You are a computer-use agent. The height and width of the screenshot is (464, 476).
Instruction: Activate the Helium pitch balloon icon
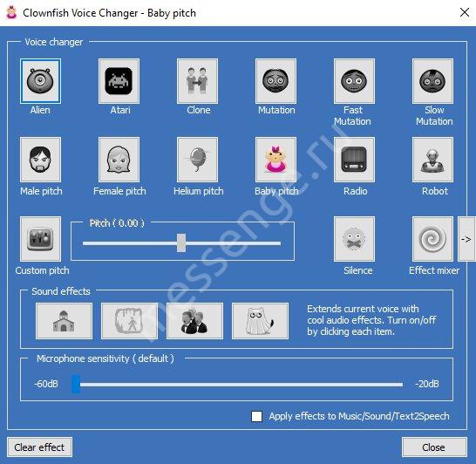point(197,160)
